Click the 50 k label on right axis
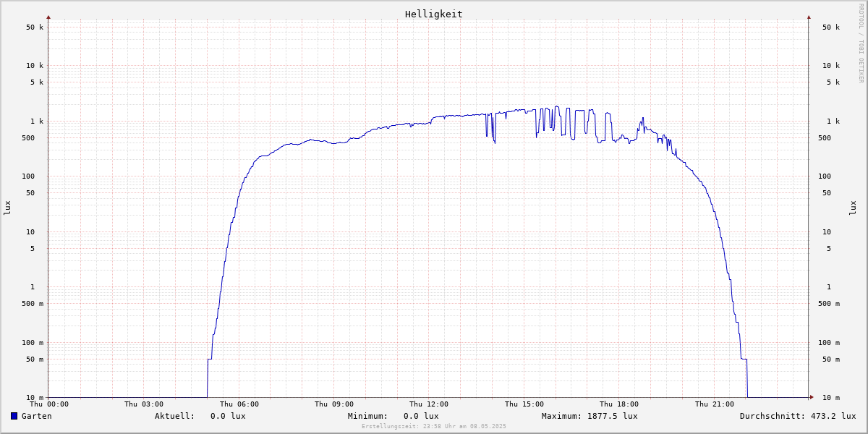 click(831, 27)
